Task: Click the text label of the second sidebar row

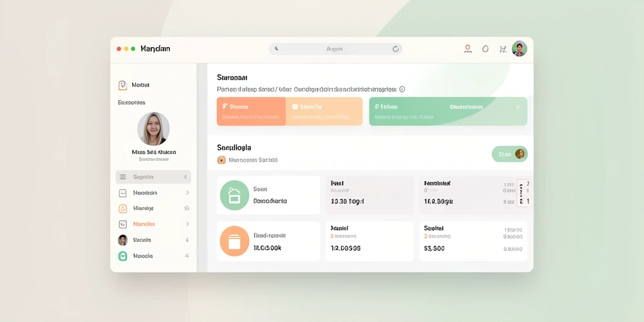Action: [145, 192]
